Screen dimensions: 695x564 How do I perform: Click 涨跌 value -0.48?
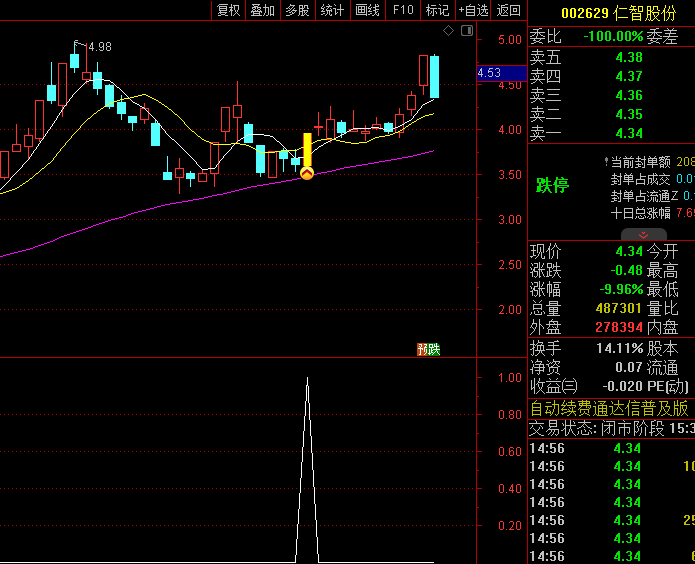626,270
